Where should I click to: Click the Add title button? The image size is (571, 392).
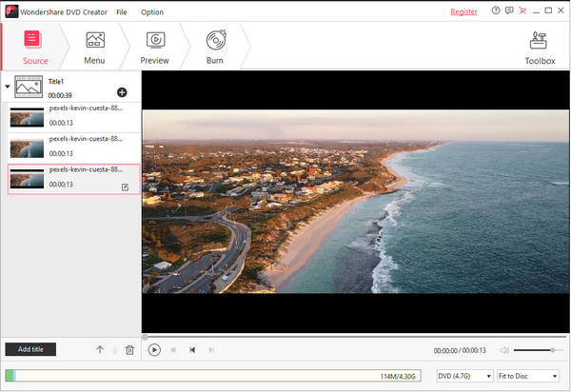pyautogui.click(x=30, y=349)
